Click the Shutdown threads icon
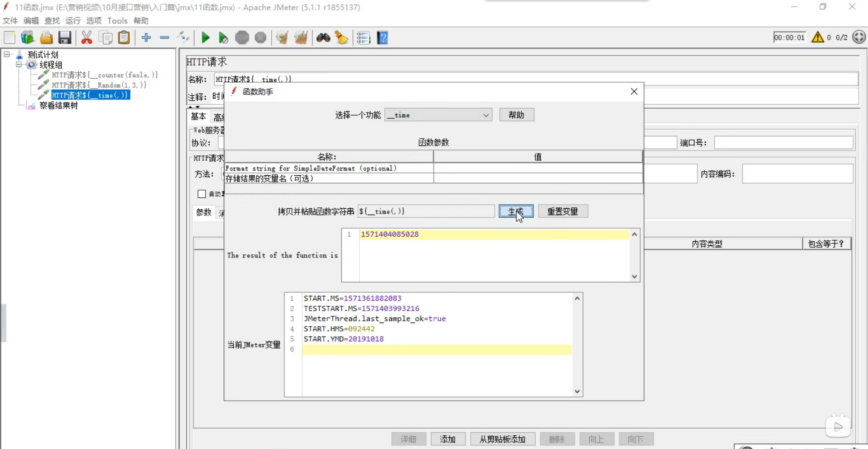The width and height of the screenshot is (868, 449). 260,37
